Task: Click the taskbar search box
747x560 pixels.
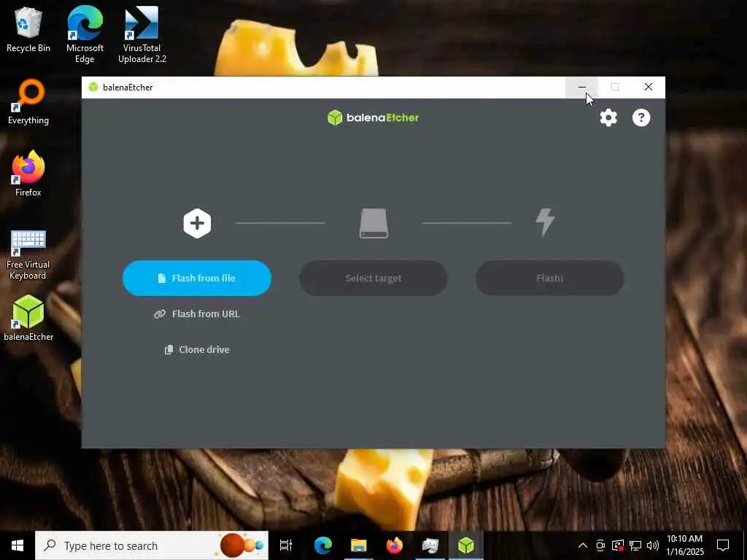Action: click(152, 545)
